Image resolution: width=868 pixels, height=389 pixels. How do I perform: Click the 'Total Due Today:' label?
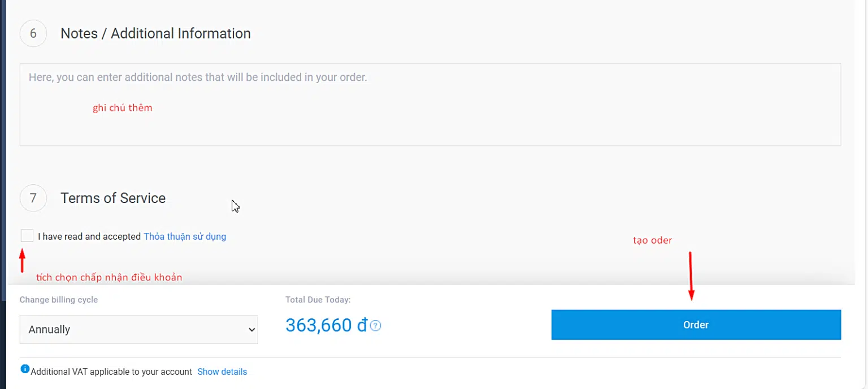pyautogui.click(x=318, y=300)
